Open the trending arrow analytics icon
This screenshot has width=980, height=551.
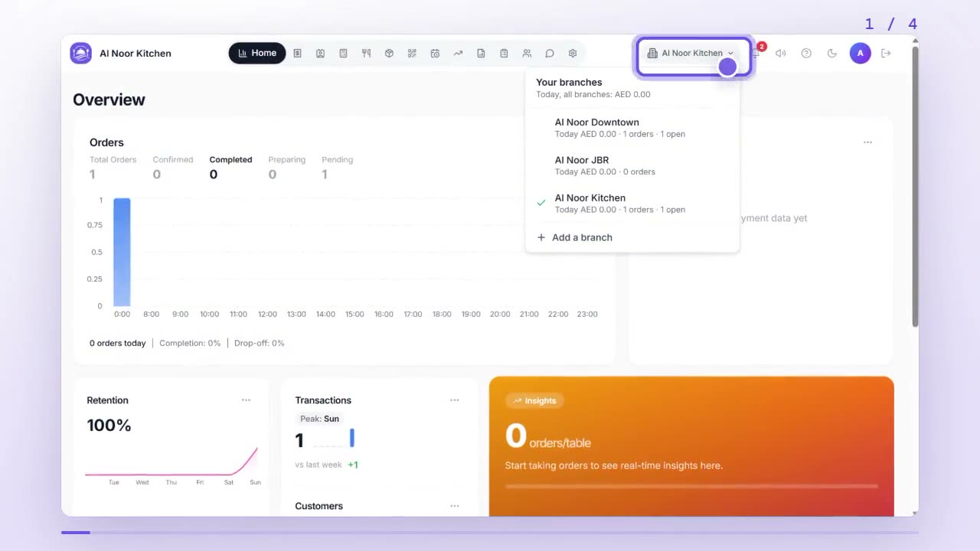[x=458, y=54]
